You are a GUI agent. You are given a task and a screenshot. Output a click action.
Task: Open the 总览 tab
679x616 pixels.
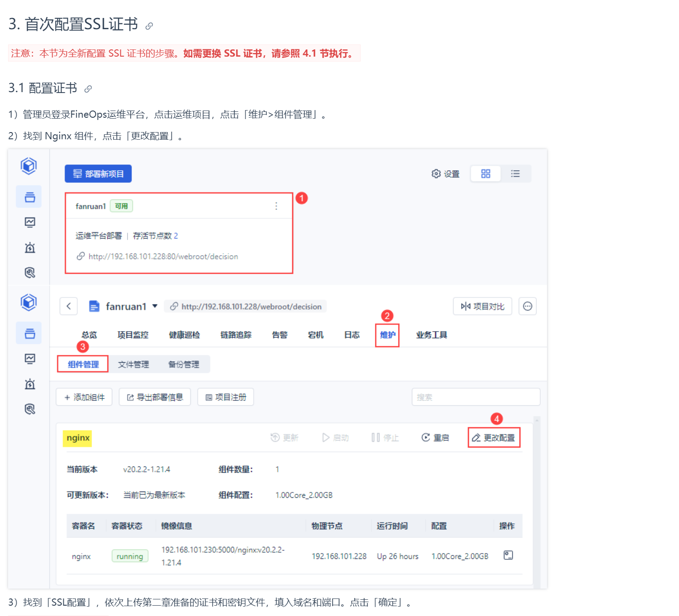[x=89, y=335]
